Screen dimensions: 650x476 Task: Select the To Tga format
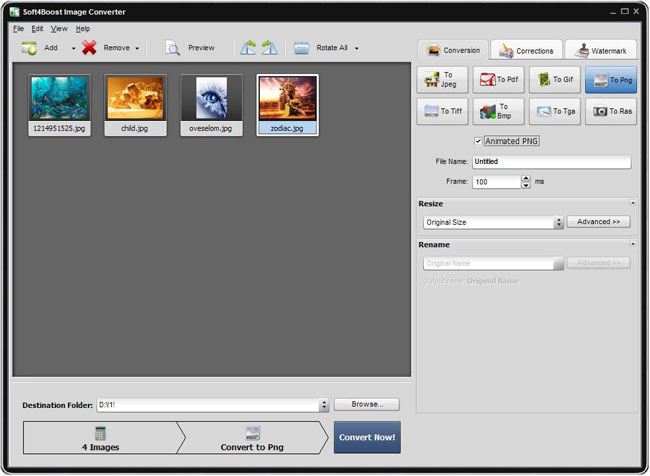point(555,111)
